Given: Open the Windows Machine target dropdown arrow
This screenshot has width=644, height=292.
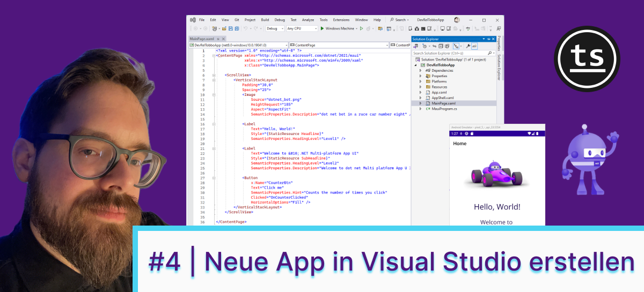Looking at the screenshot, I should click(356, 28).
